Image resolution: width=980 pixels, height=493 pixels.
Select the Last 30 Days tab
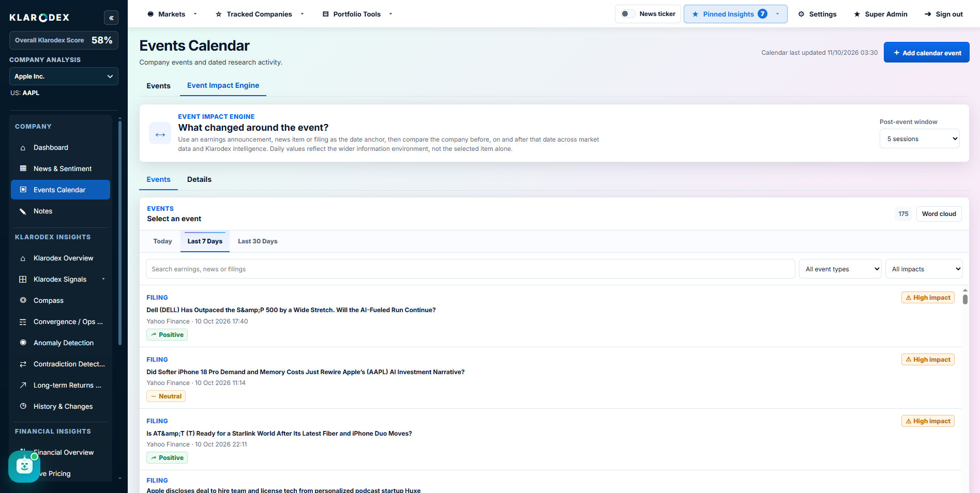258,241
